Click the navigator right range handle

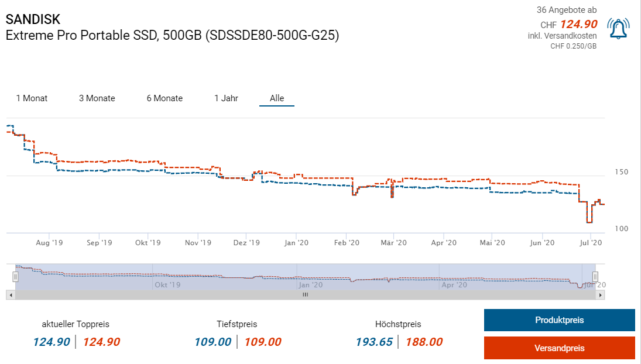click(x=595, y=277)
